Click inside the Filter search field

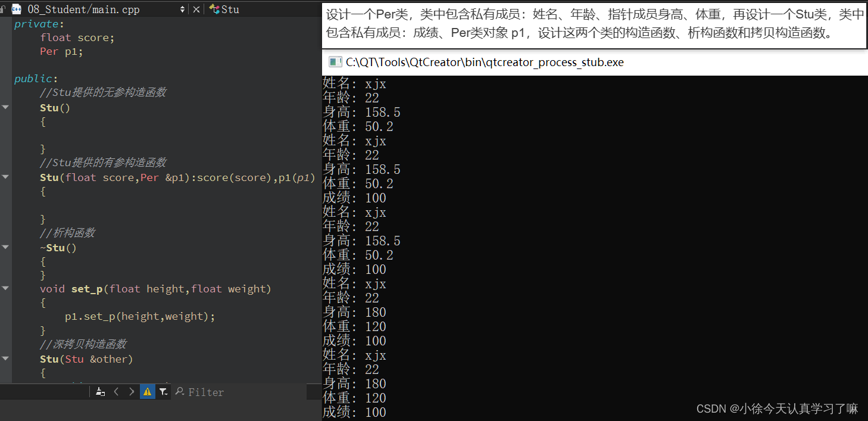coord(238,391)
